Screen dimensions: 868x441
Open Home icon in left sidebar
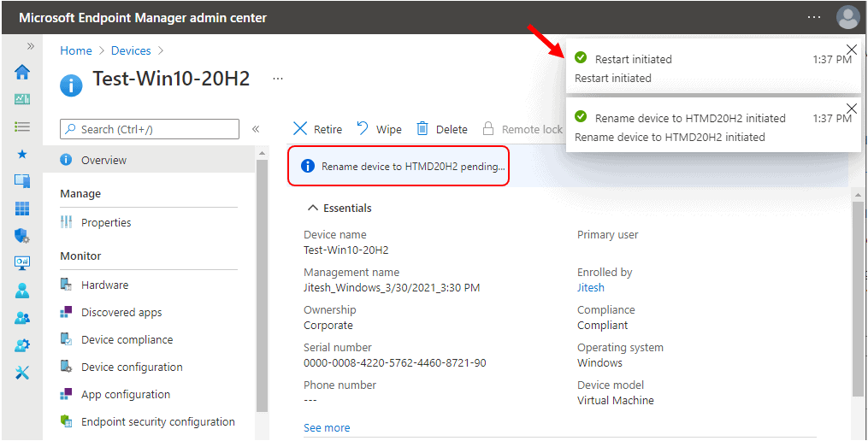[x=22, y=72]
